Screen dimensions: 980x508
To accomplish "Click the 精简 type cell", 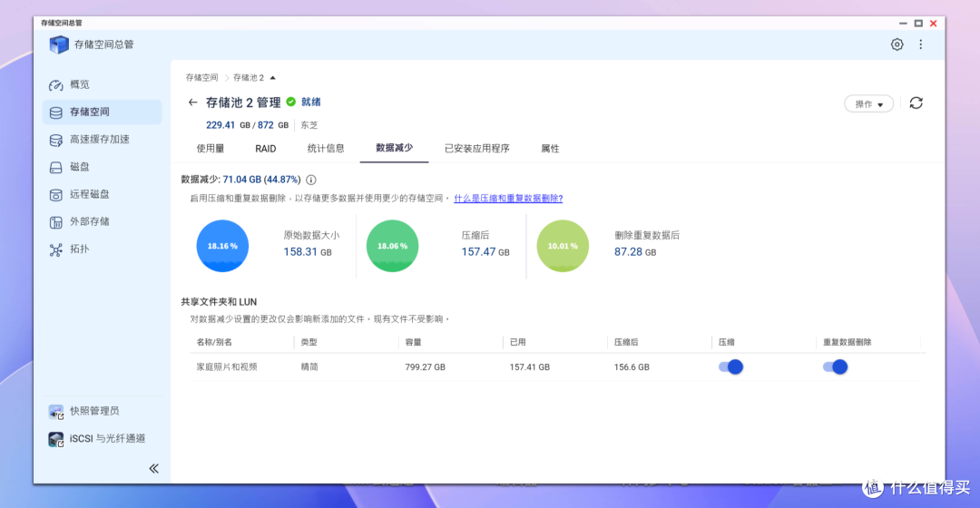I will coord(309,367).
